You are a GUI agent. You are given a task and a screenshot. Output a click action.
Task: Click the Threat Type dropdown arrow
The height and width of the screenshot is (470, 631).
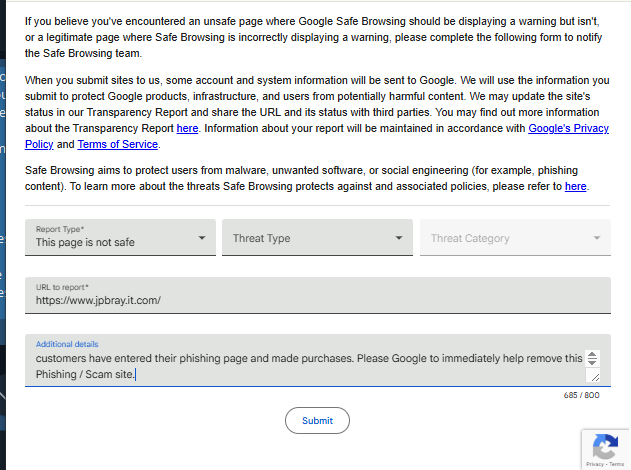[399, 238]
